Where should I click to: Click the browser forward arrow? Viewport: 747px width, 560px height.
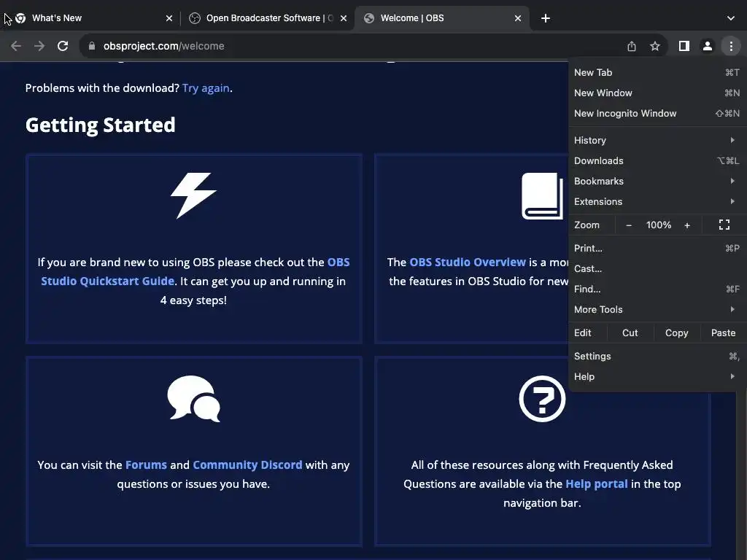click(39, 46)
